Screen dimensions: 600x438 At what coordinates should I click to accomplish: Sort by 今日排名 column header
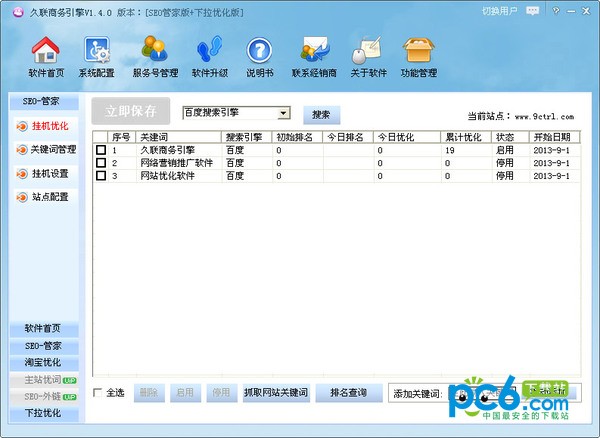pos(348,137)
